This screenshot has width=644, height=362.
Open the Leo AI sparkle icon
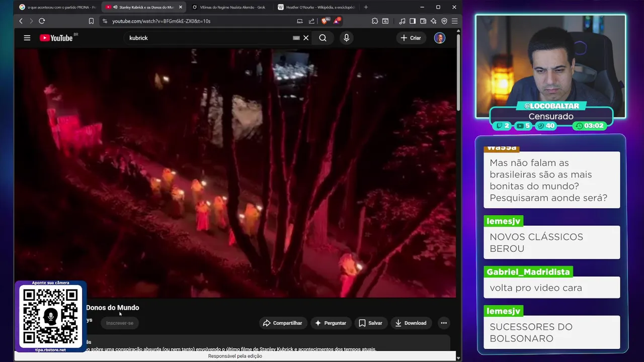(434, 21)
